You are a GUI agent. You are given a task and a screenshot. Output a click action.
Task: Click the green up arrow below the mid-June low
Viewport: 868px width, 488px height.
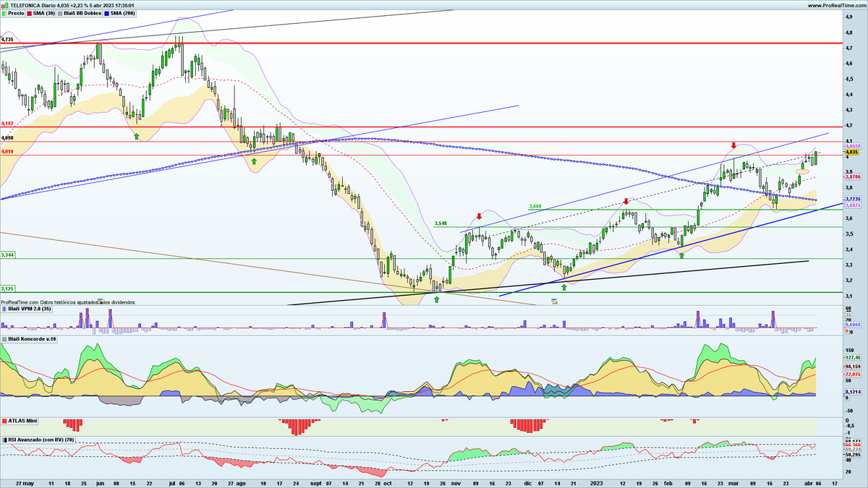pyautogui.click(x=136, y=135)
